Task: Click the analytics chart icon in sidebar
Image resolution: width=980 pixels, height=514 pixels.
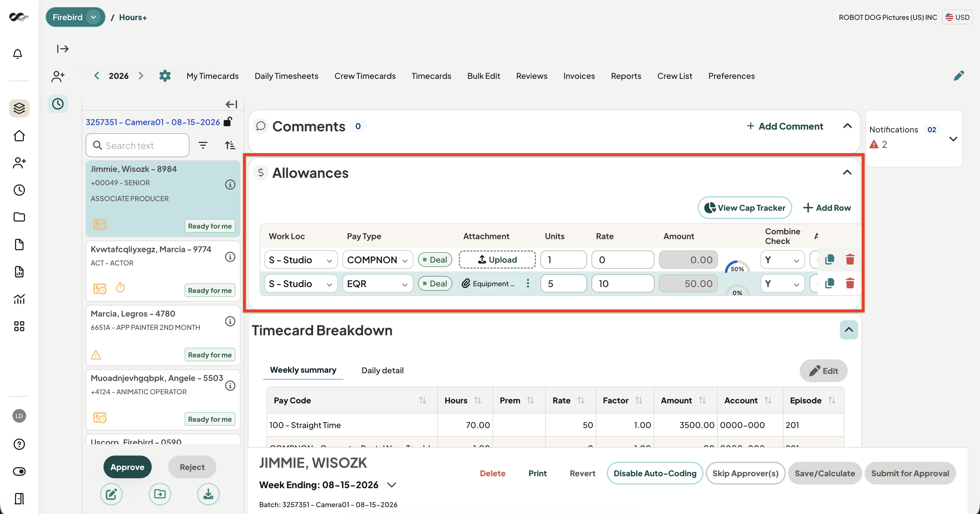Action: [19, 299]
